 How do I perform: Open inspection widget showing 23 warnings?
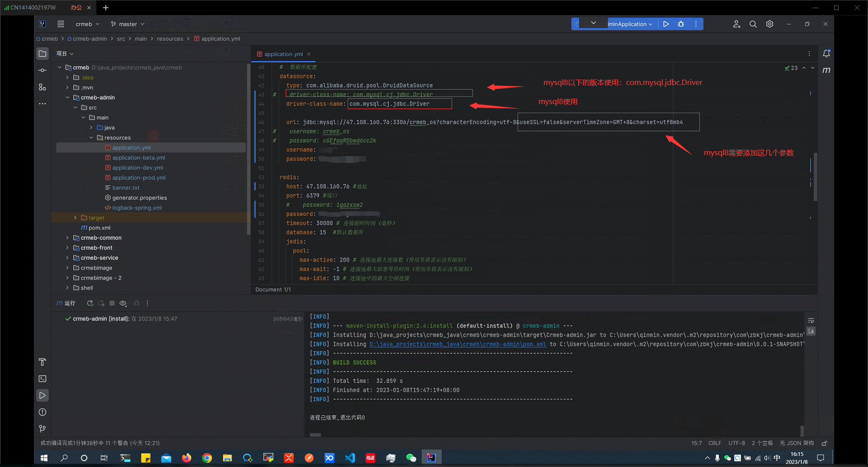791,68
